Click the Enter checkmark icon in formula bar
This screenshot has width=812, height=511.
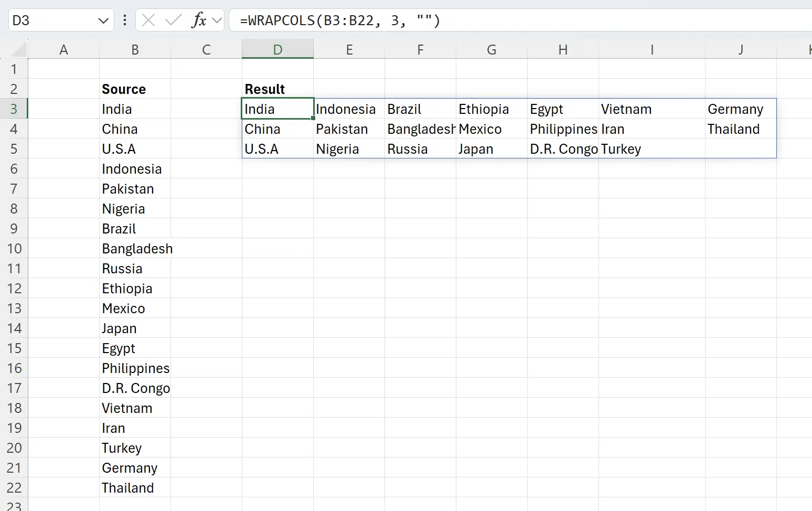pos(173,20)
